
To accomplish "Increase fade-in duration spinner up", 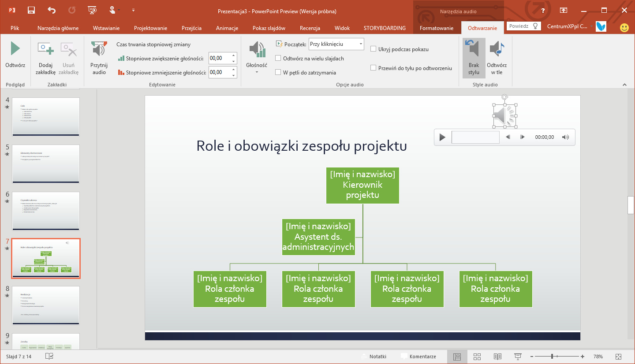I will click(x=234, y=56).
